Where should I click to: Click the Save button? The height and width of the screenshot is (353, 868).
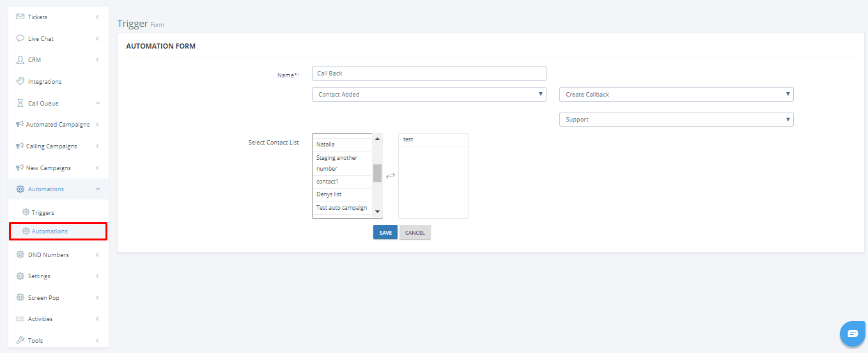click(385, 233)
